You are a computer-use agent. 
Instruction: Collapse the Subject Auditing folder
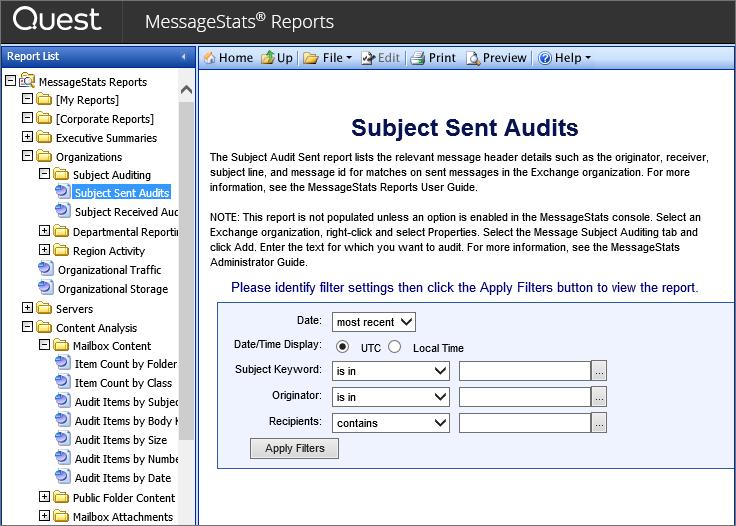[x=45, y=174]
